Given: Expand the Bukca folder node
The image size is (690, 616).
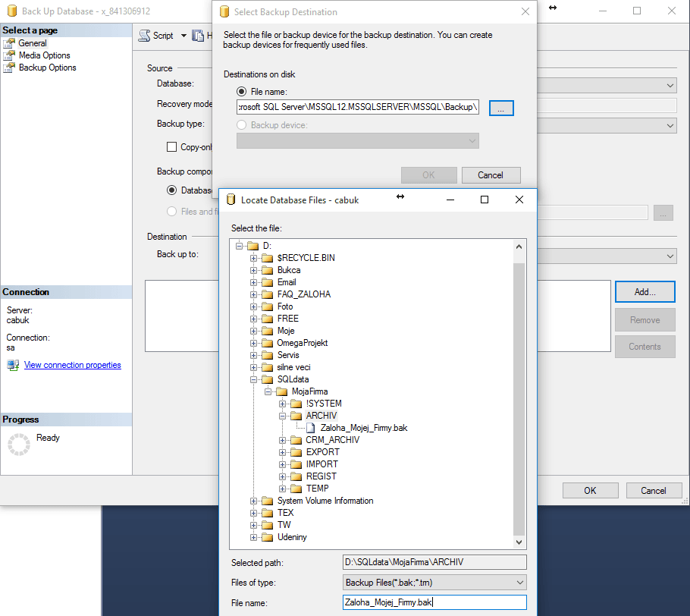Looking at the screenshot, I should coord(254,270).
